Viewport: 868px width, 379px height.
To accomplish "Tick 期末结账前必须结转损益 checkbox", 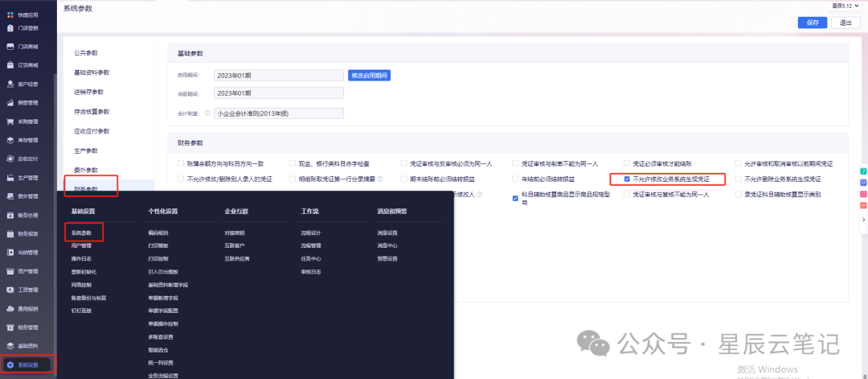I will click(404, 179).
